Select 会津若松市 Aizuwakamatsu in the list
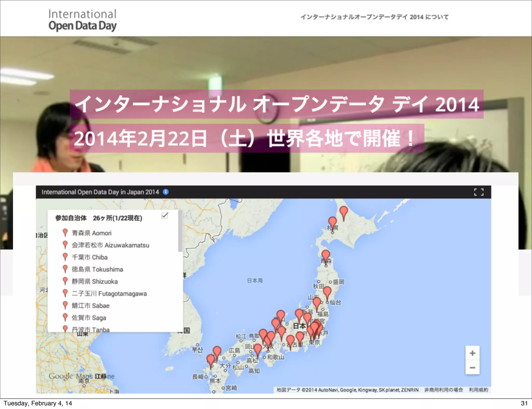 (110, 245)
